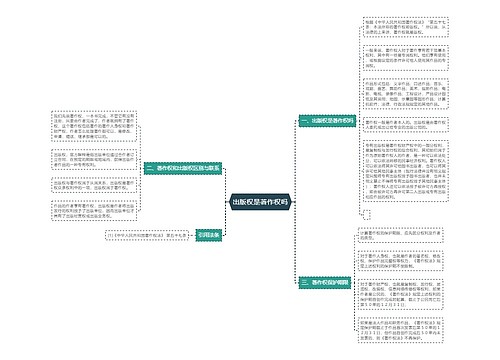
Task: Click the branch 二、著作权和出版权区别与联系
Action: point(183,168)
